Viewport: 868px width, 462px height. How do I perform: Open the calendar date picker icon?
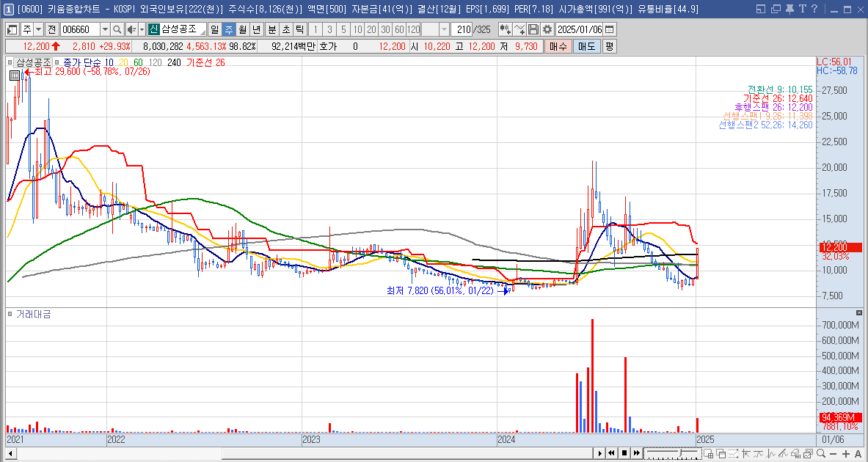click(610, 29)
